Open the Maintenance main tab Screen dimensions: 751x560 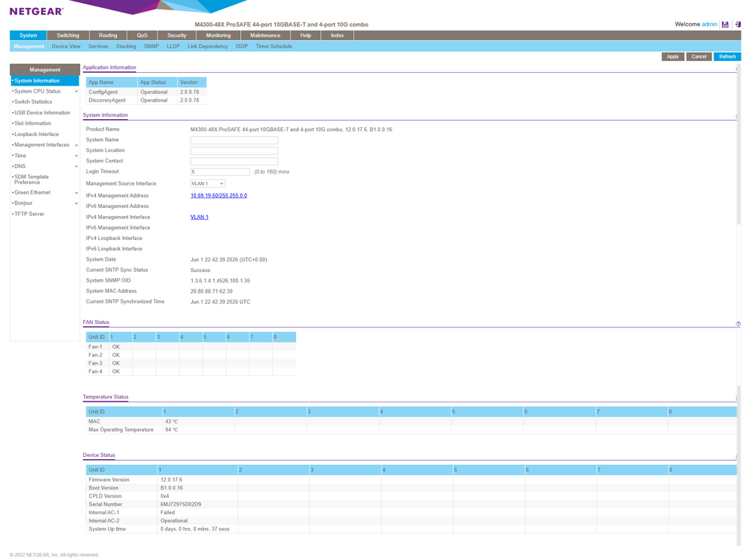click(x=265, y=35)
